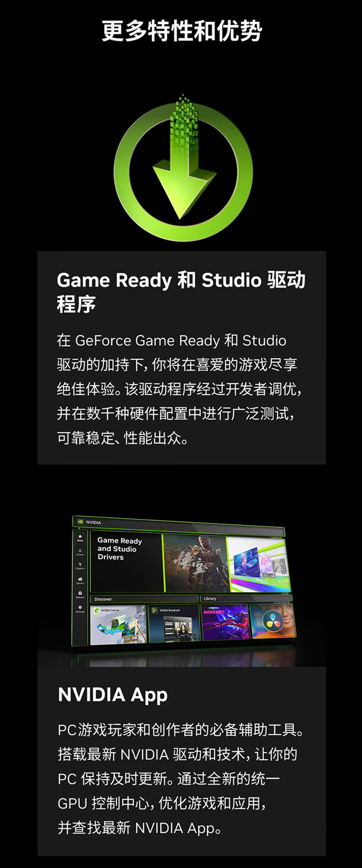Open the NVIDIA Canvas card
Screen dimensions: 362x868
click(118, 624)
